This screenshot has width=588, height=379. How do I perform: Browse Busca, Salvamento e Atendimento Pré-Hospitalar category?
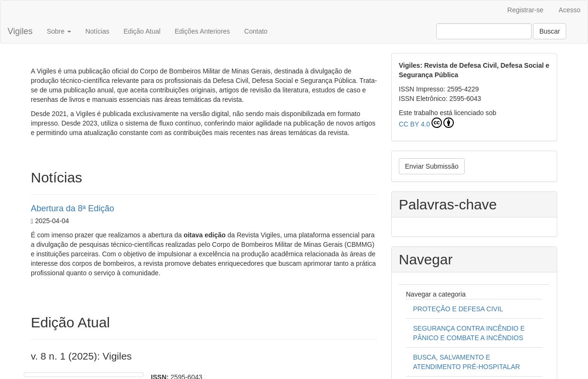pyautogui.click(x=466, y=362)
